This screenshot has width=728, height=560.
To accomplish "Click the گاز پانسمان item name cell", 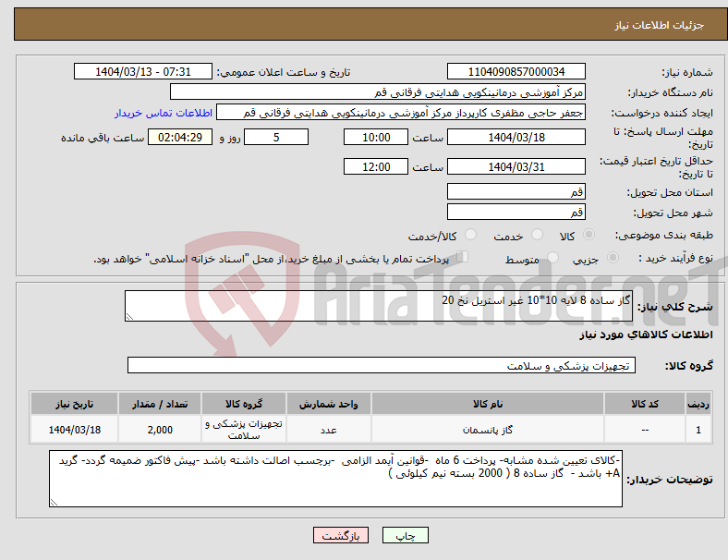I will (488, 430).
